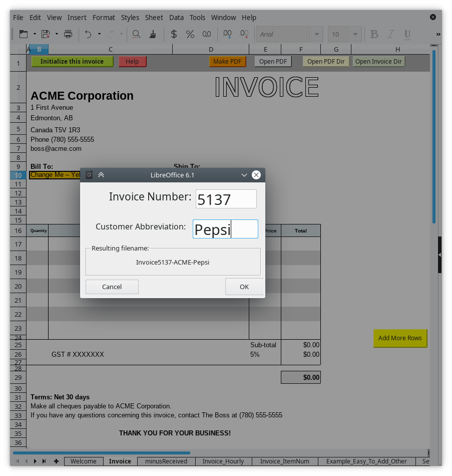The height and width of the screenshot is (476, 452).
Task: Click the yellow Add More Rows button
Action: point(400,338)
